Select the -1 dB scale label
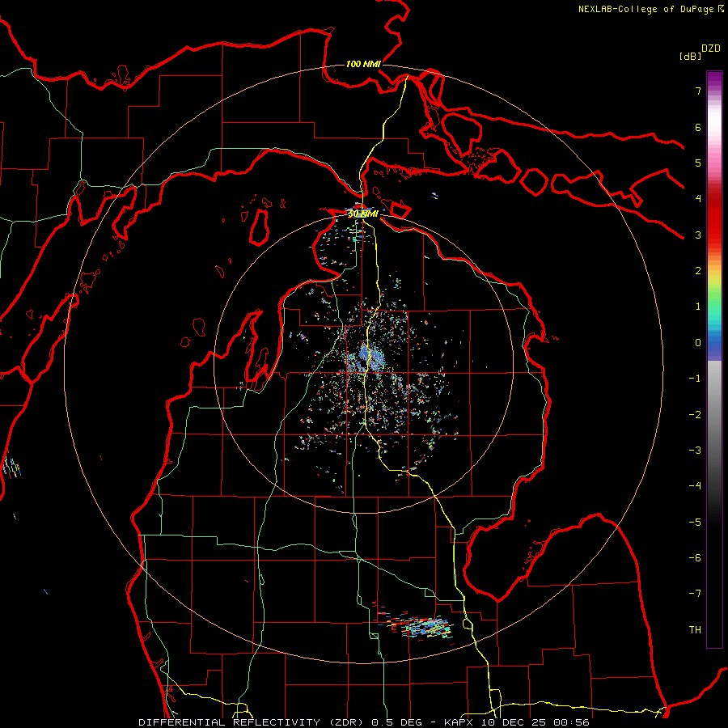This screenshot has height=728, width=728. pos(695,379)
